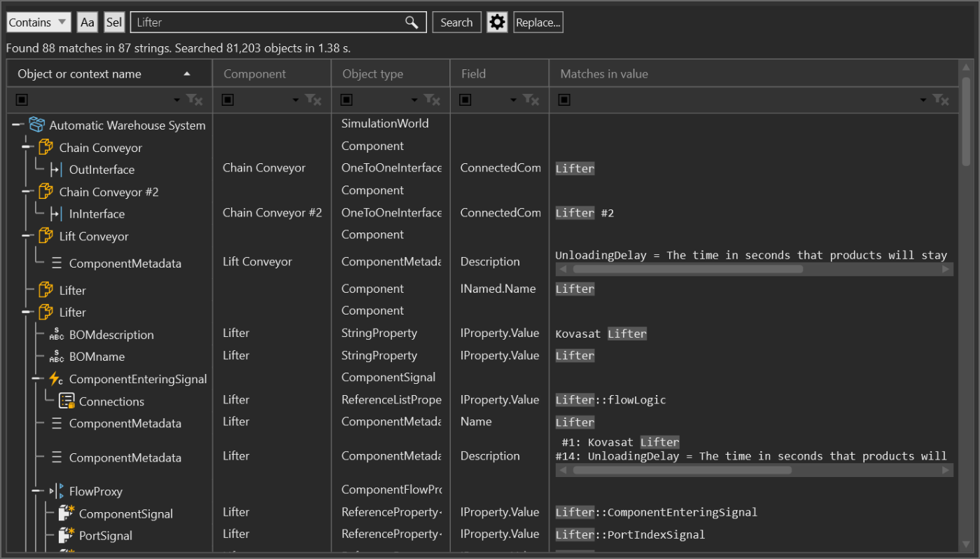Click the Object or context name header label

pos(79,74)
